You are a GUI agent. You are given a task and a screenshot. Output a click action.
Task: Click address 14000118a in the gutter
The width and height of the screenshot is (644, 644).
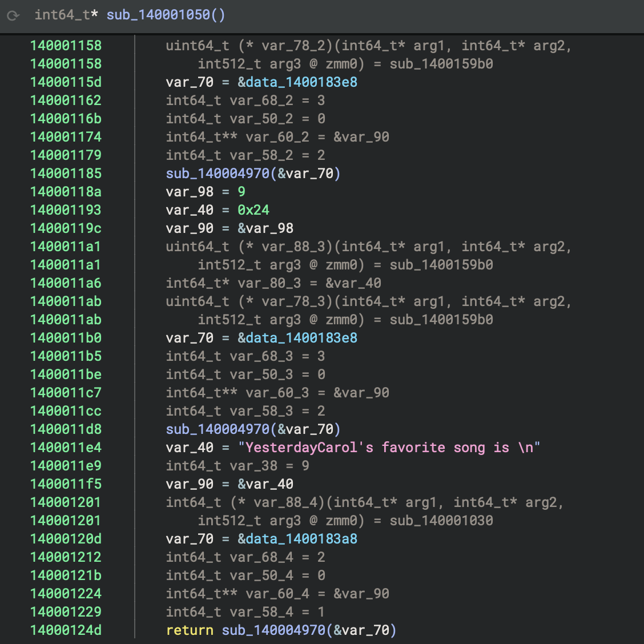(x=66, y=192)
